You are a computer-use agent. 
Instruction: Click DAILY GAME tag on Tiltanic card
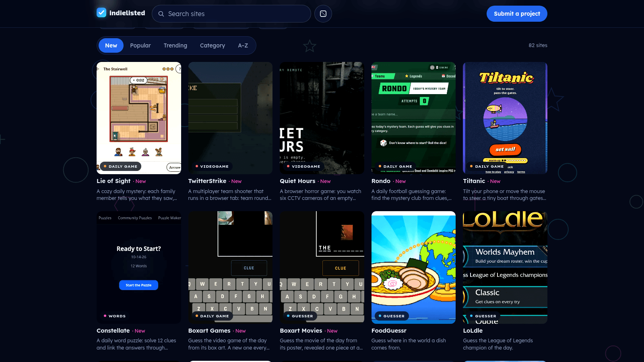pos(487,166)
